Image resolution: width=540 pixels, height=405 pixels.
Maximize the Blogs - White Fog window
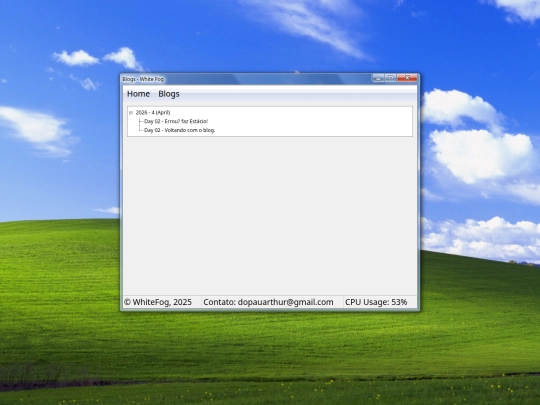click(x=391, y=78)
